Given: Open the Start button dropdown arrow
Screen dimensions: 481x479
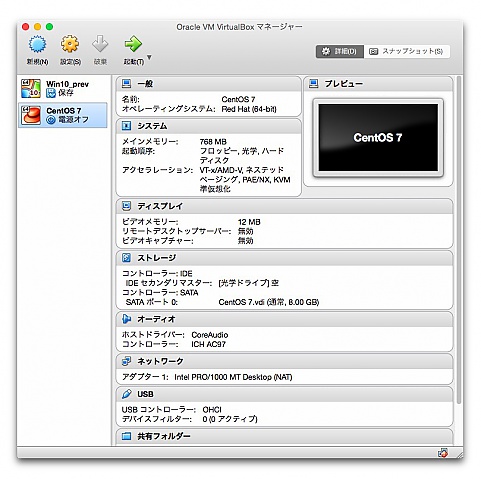Looking at the screenshot, I should coord(149,57).
